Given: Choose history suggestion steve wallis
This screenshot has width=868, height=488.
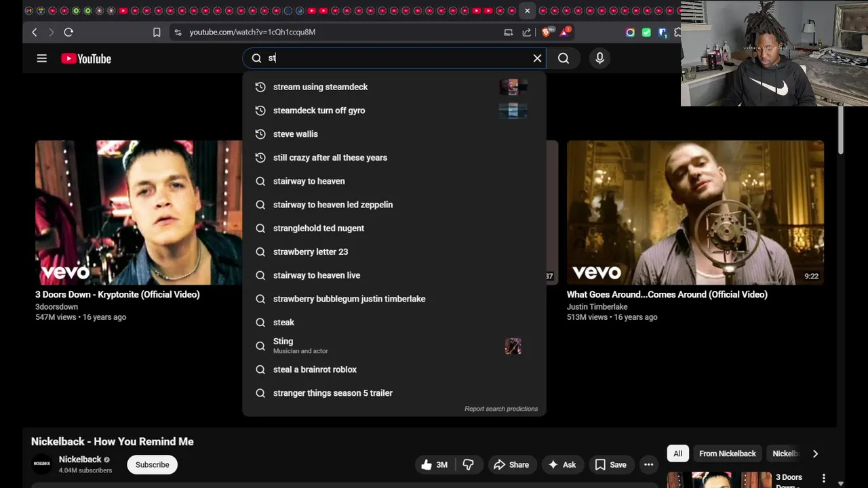Looking at the screenshot, I should [394, 134].
